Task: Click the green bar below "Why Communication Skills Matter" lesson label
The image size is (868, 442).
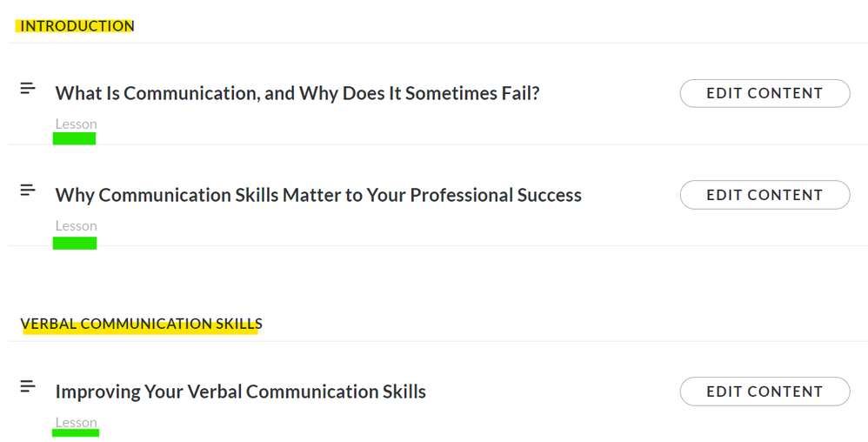Action: tap(75, 243)
